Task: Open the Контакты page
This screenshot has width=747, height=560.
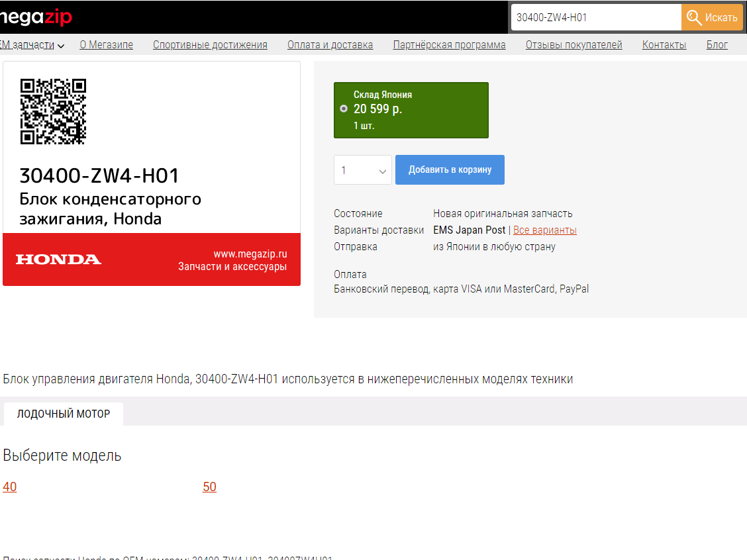Action: click(664, 45)
